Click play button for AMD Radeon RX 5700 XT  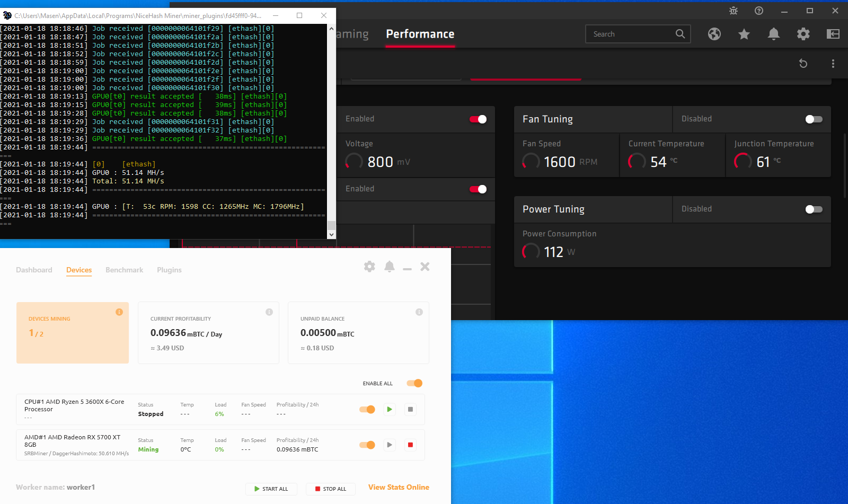pyautogui.click(x=390, y=445)
